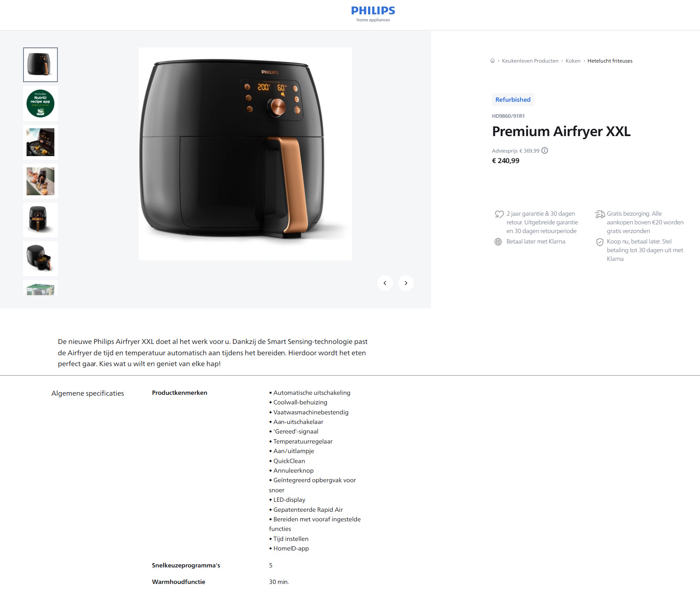
Task: Show next product image with right arrow
Action: [406, 283]
